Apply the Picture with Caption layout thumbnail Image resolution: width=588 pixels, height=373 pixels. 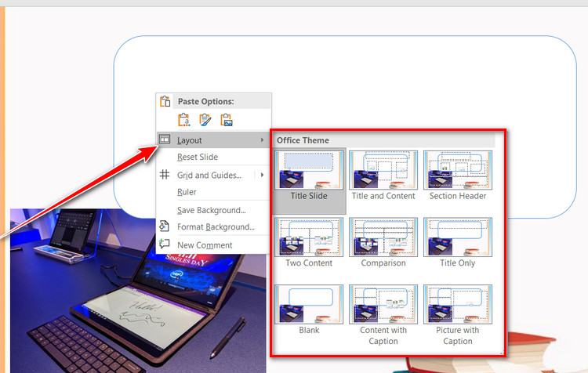(x=458, y=304)
